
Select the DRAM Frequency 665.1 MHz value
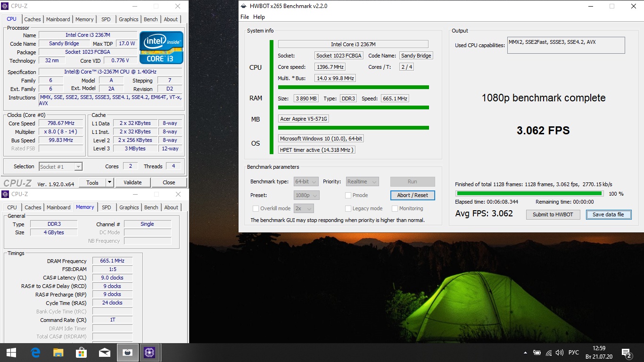(112, 261)
